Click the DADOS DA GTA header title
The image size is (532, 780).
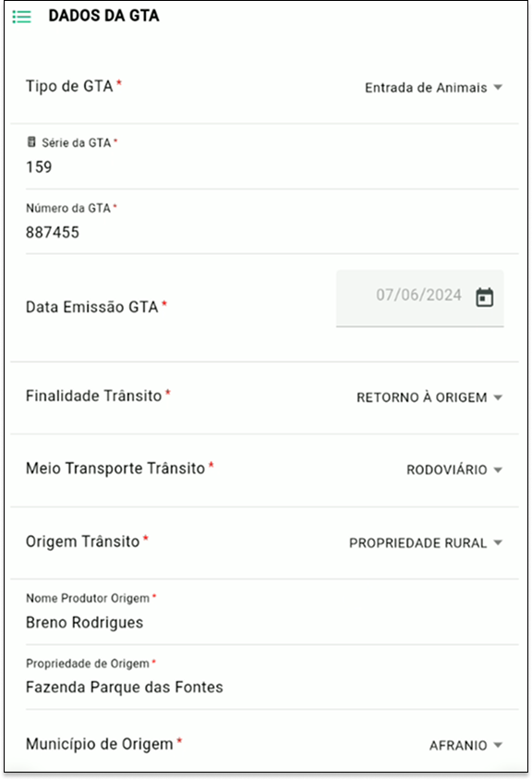[x=104, y=16]
